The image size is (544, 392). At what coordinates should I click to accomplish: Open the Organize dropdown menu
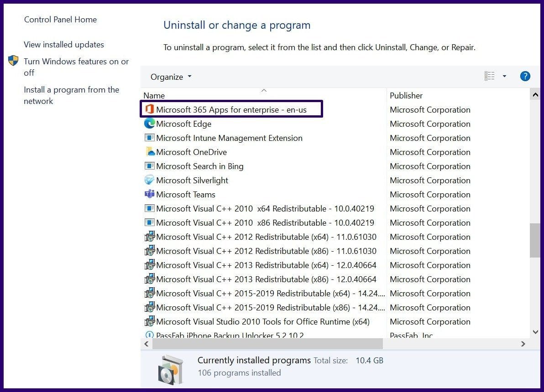click(x=171, y=77)
